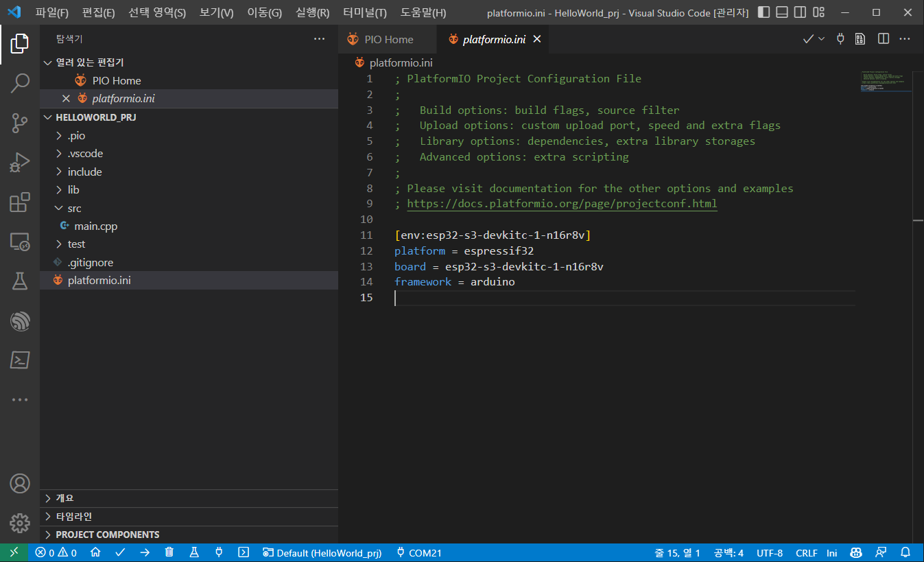Open build actions dropdown arrow in editor toolbar
The height and width of the screenshot is (562, 924).
click(x=821, y=39)
